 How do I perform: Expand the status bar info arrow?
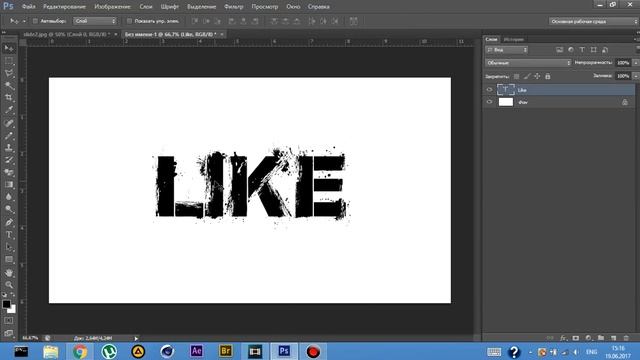136,338
